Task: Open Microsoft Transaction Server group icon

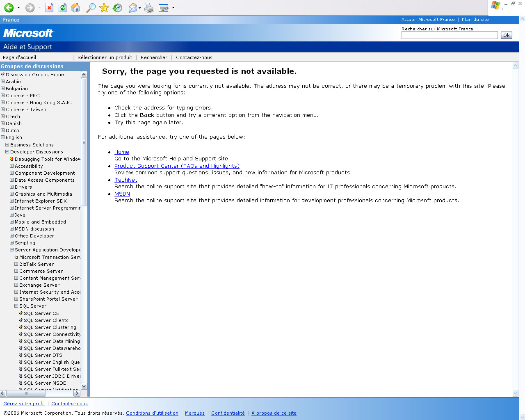Action: pyautogui.click(x=16, y=257)
